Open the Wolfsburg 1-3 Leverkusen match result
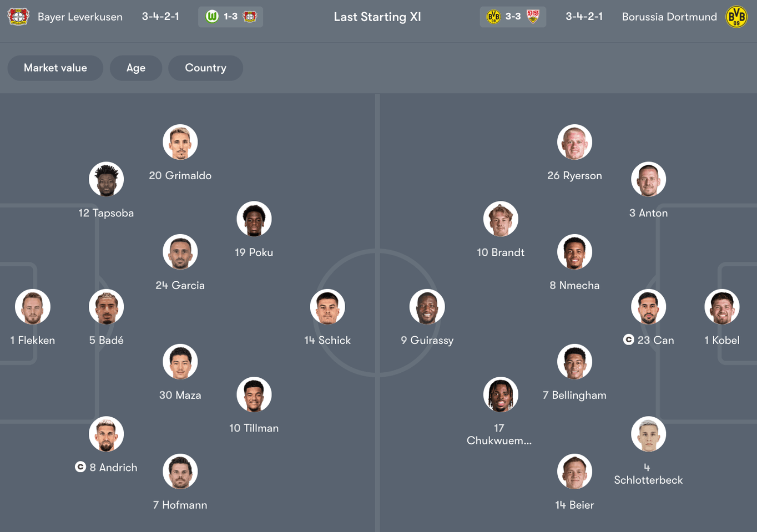Image resolution: width=757 pixels, height=532 pixels. (230, 17)
